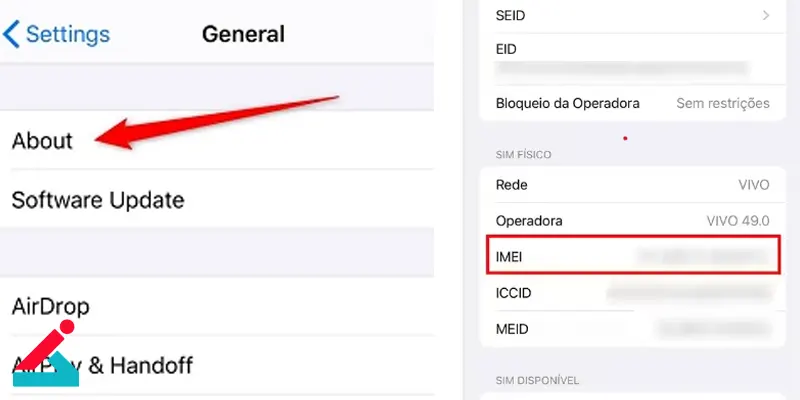Tap the EID row
The width and height of the screenshot is (800, 400).
point(633,59)
